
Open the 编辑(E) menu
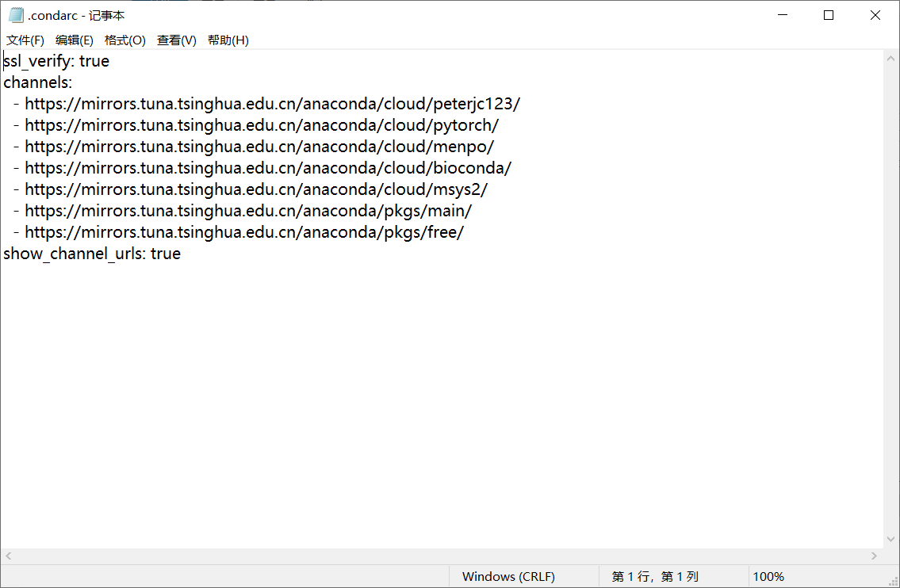(74, 40)
